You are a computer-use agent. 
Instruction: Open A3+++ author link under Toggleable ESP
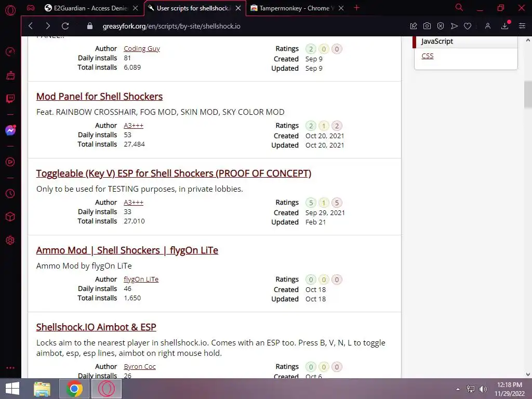[134, 203]
